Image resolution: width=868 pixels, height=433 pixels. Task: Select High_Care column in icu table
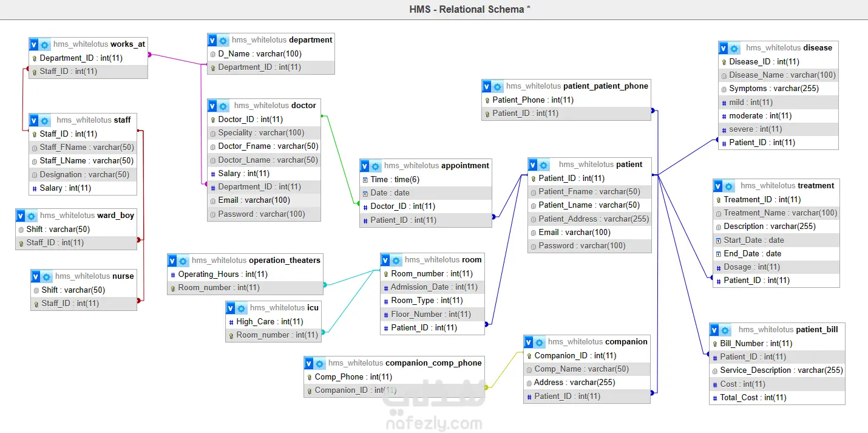[274, 322]
